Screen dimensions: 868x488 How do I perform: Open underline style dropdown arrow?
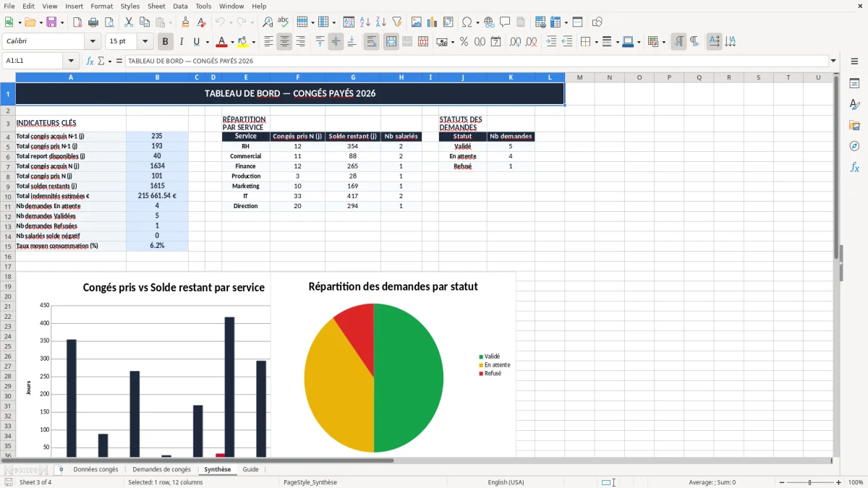coord(207,42)
